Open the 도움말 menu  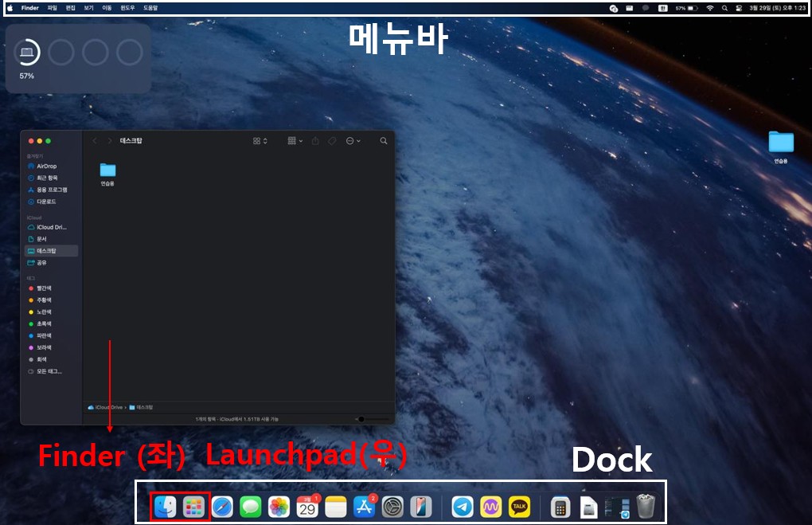[x=150, y=8]
